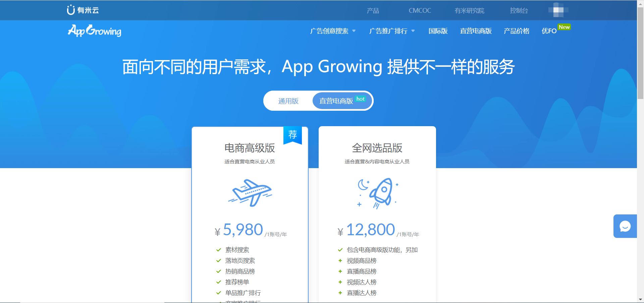Click the page headline about App Growing 服务
This screenshot has width=644, height=303.
pos(318,66)
